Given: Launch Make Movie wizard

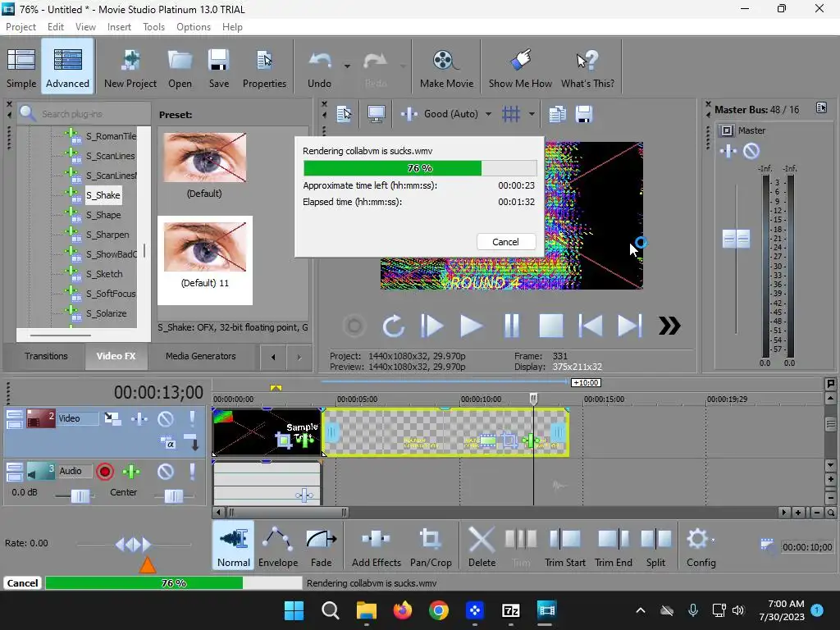Looking at the screenshot, I should [446, 67].
